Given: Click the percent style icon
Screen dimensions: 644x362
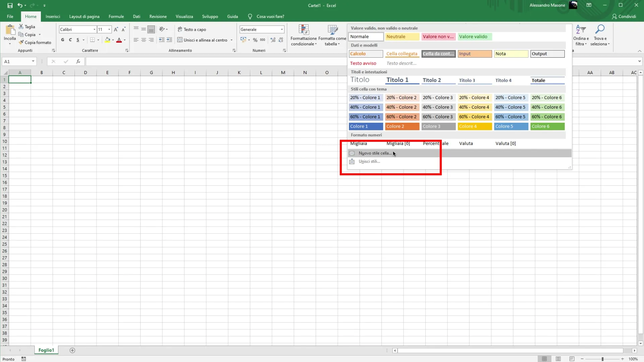Looking at the screenshot, I should click(x=255, y=40).
